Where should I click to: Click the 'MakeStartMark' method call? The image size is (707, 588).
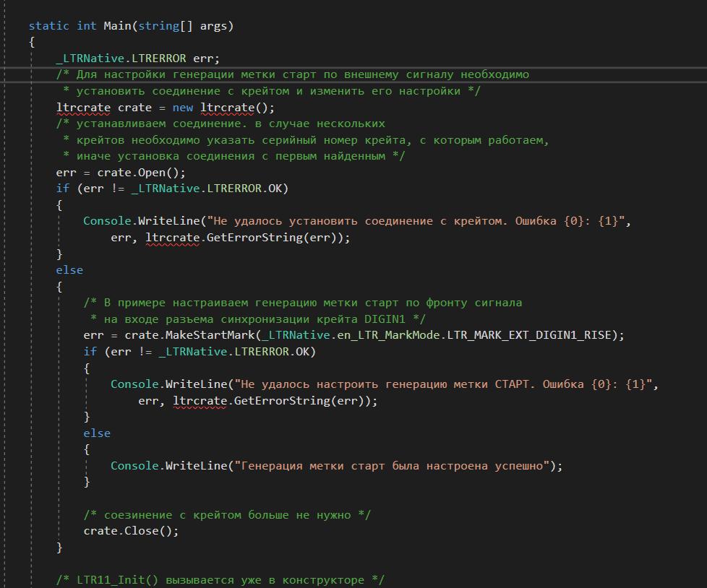point(210,335)
